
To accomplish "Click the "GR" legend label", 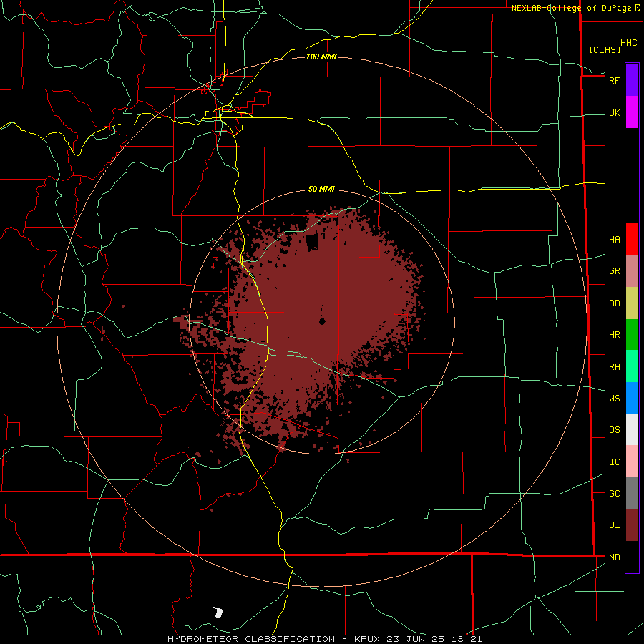I will coord(614,271).
